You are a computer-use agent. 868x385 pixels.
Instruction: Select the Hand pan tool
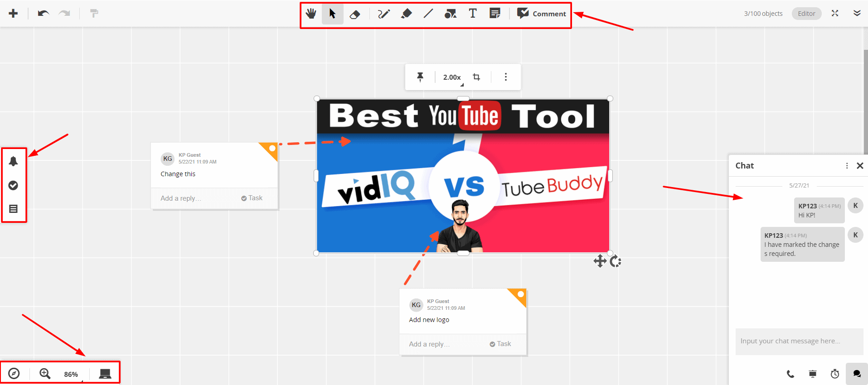pyautogui.click(x=311, y=14)
